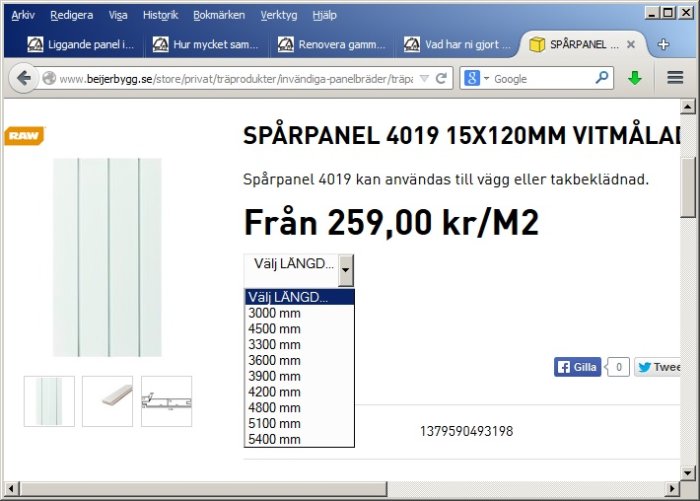The height and width of the screenshot is (501, 700).
Task: Open the Bokmärken menu
Action: click(x=219, y=15)
